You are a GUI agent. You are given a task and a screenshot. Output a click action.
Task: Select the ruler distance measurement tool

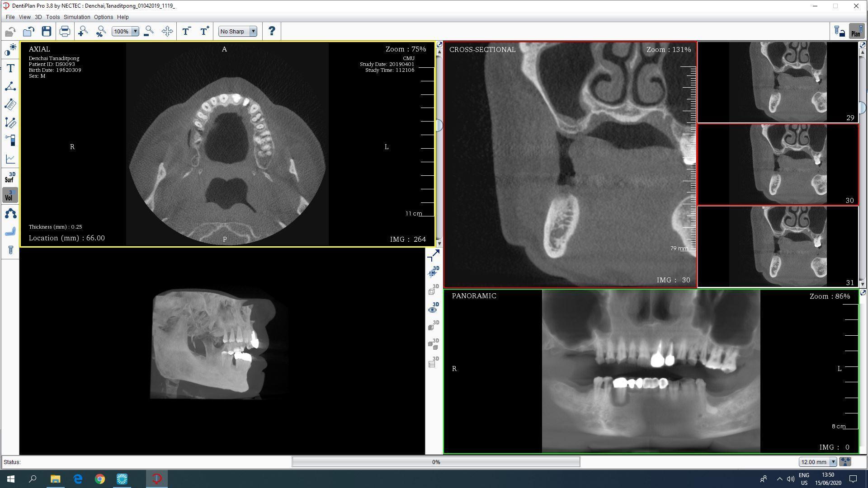(10, 104)
